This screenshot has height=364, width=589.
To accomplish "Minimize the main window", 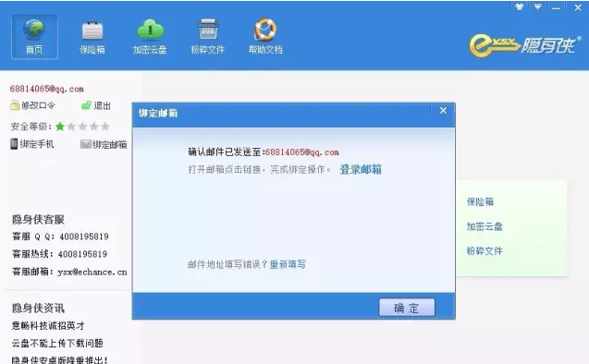I will (557, 7).
